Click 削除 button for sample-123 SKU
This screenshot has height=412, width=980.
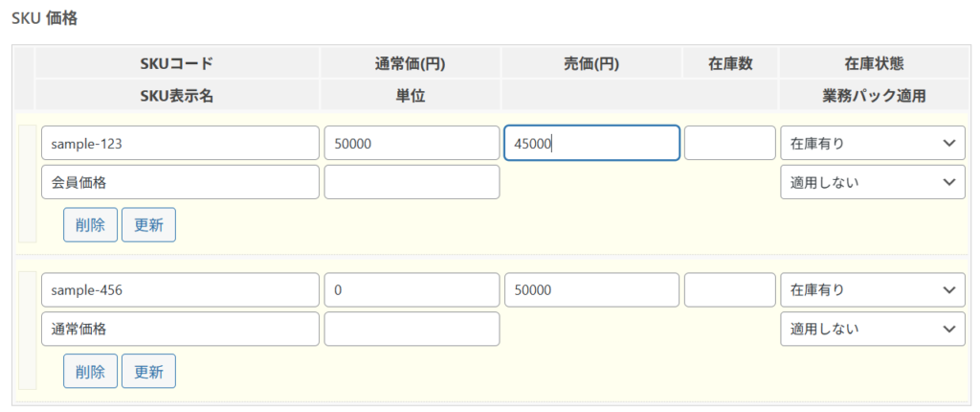point(90,224)
